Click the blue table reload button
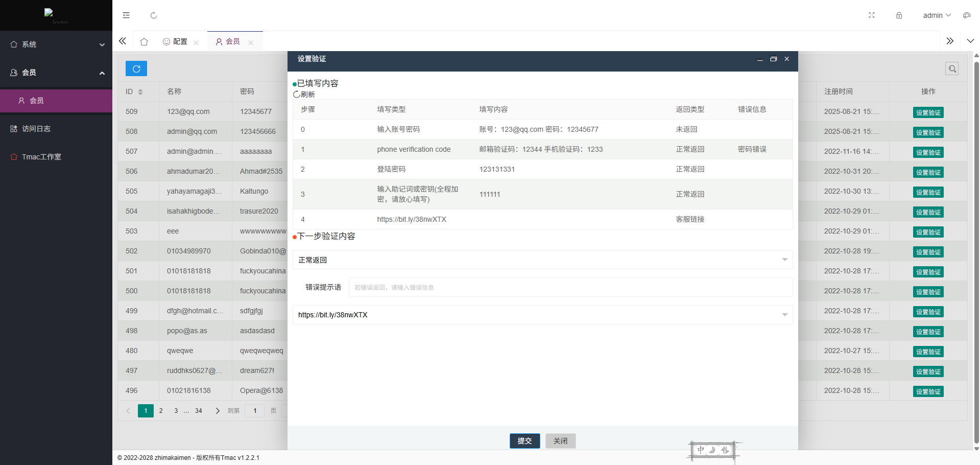The width and height of the screenshot is (980, 465). 136,68
